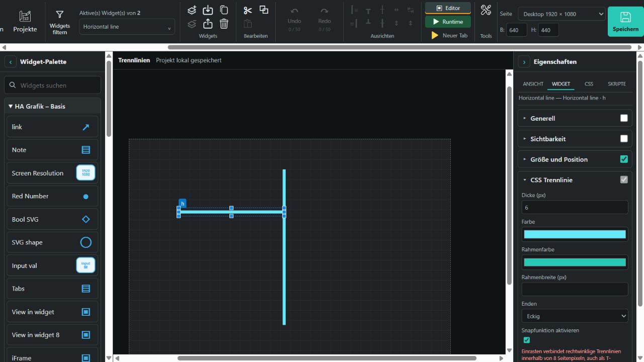The width and height of the screenshot is (644, 362).
Task: Click the Widgets suchen search field
Action: (x=52, y=85)
